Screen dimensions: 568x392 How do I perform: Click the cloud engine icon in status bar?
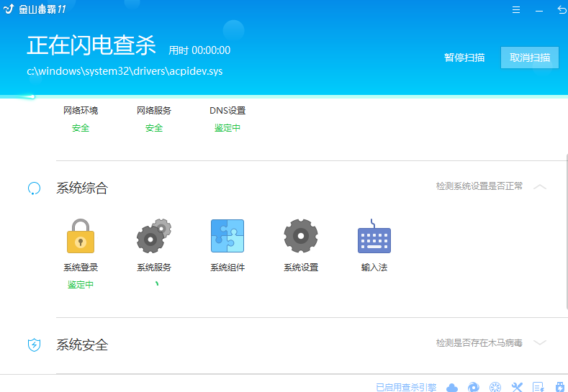(x=452, y=387)
